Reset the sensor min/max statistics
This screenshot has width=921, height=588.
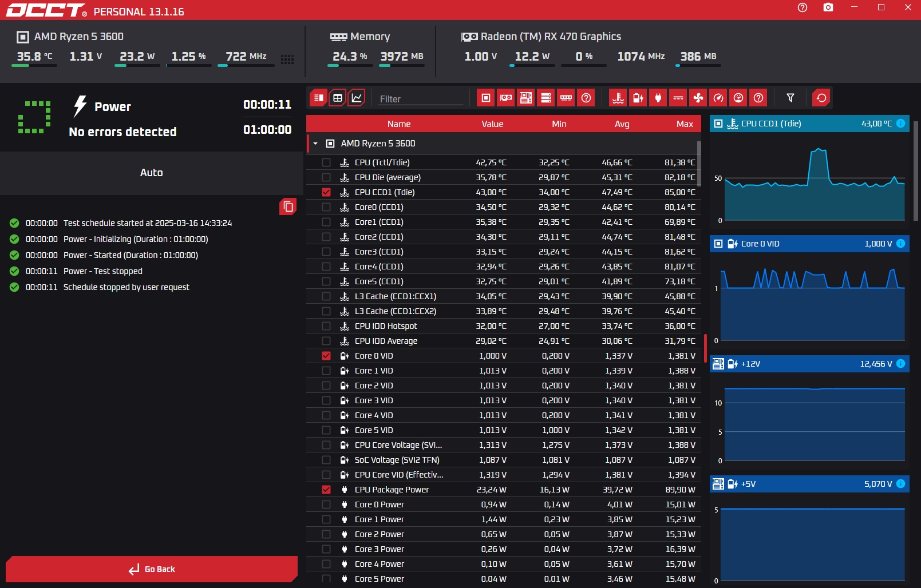(821, 98)
